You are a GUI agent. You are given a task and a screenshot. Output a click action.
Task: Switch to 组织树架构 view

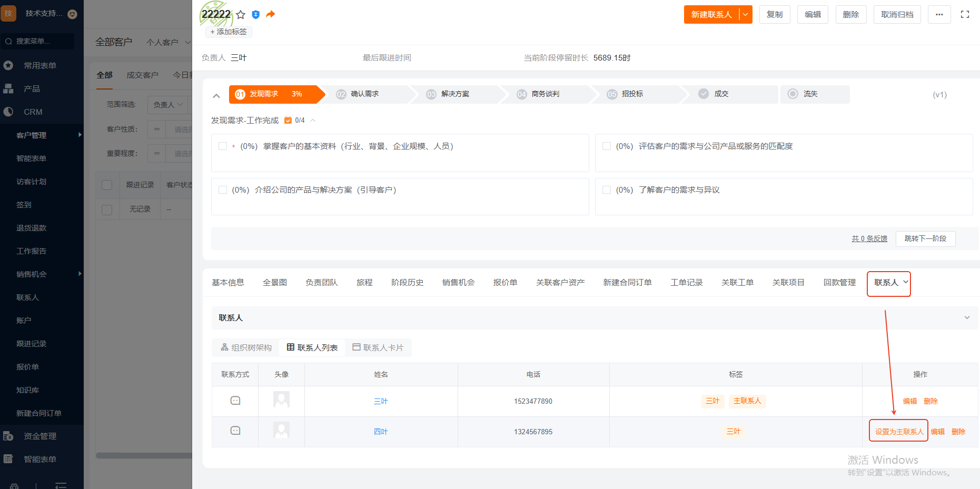246,347
